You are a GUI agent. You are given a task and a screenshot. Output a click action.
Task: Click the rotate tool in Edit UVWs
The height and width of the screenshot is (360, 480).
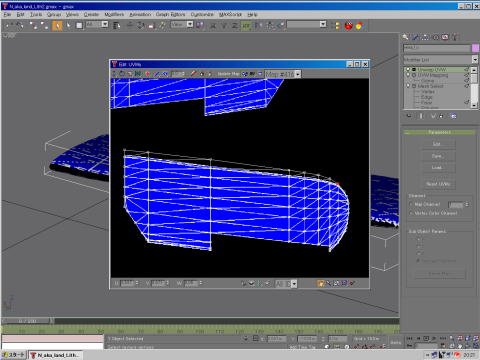122,74
